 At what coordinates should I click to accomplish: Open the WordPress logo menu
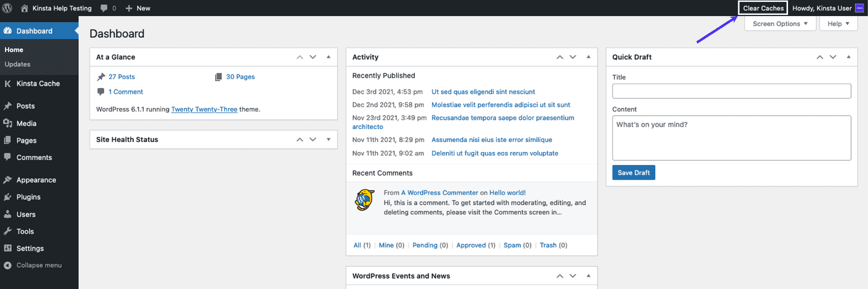click(x=7, y=8)
